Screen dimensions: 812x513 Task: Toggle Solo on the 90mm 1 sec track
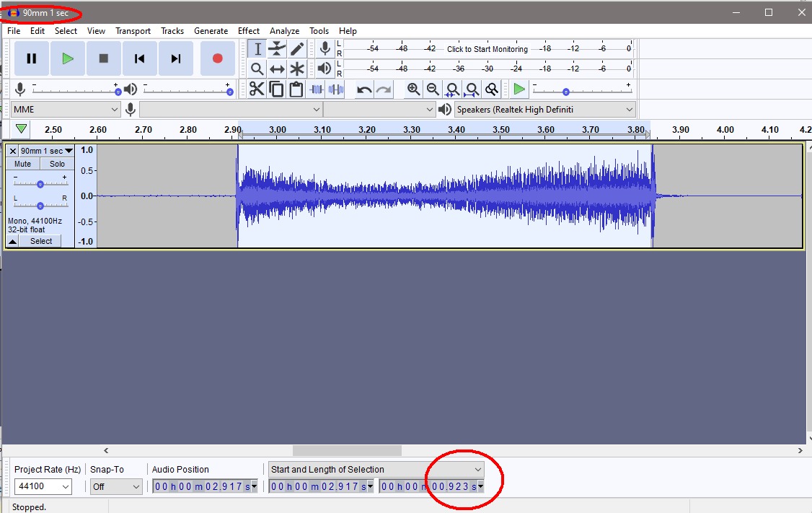point(57,164)
